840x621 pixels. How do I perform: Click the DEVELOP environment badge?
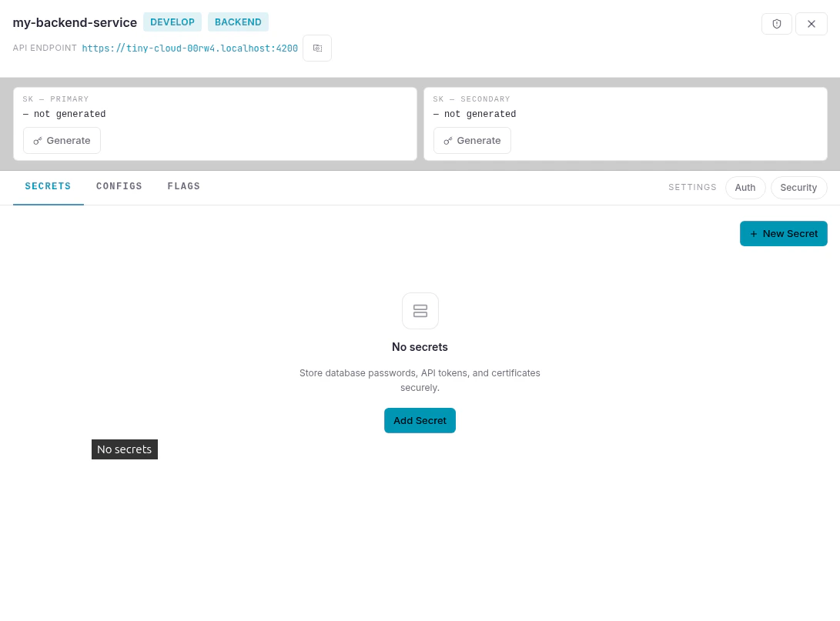(x=172, y=22)
